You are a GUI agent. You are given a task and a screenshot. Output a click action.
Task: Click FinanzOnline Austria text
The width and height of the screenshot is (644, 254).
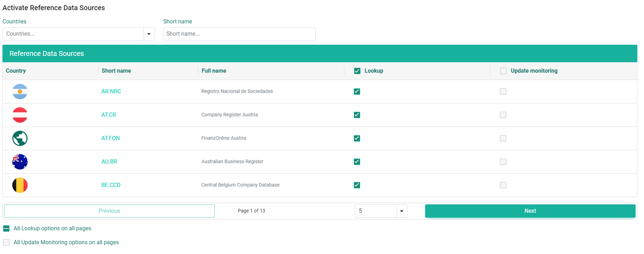[x=224, y=138]
